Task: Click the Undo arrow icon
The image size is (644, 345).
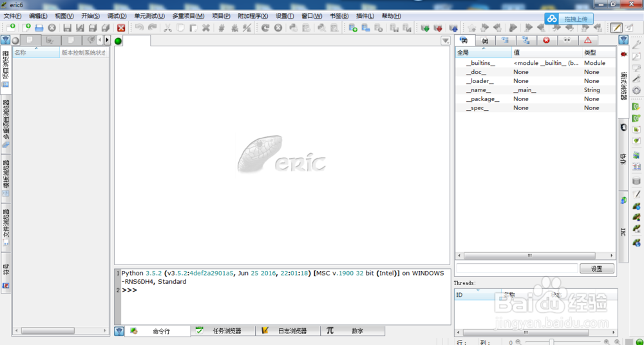Action: [x=139, y=28]
